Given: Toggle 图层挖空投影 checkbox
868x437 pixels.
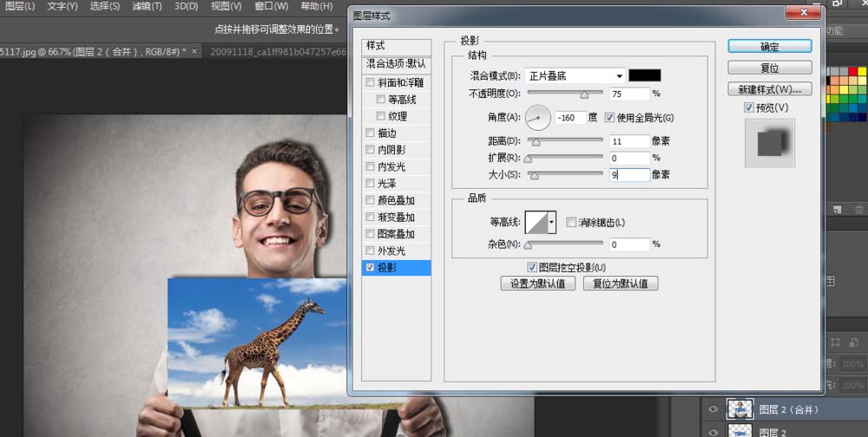Looking at the screenshot, I should pos(532,267).
